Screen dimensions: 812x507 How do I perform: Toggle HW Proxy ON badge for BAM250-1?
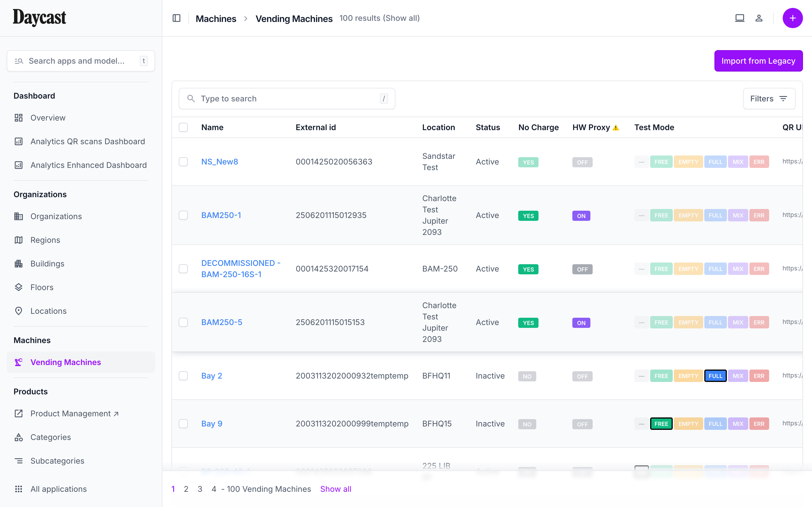pyautogui.click(x=581, y=215)
